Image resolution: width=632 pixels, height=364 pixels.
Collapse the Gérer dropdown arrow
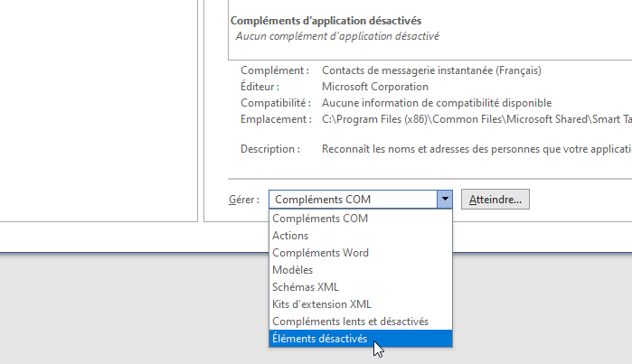[x=444, y=200]
